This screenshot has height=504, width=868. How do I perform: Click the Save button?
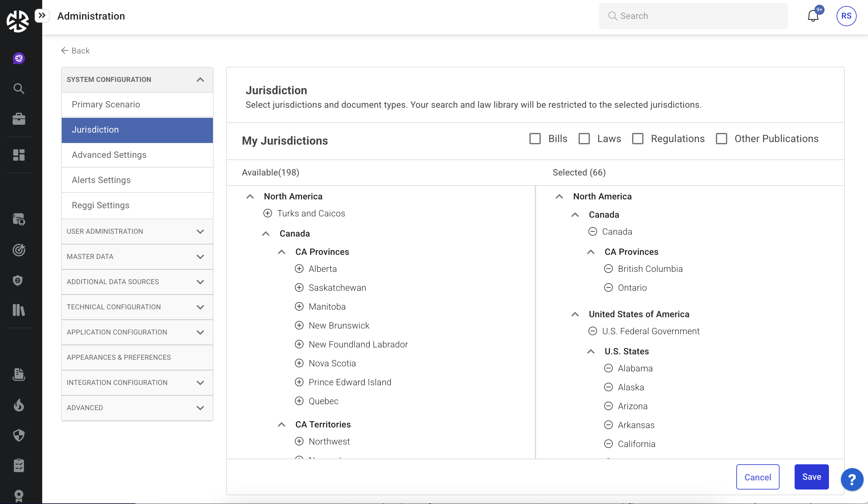(811, 477)
